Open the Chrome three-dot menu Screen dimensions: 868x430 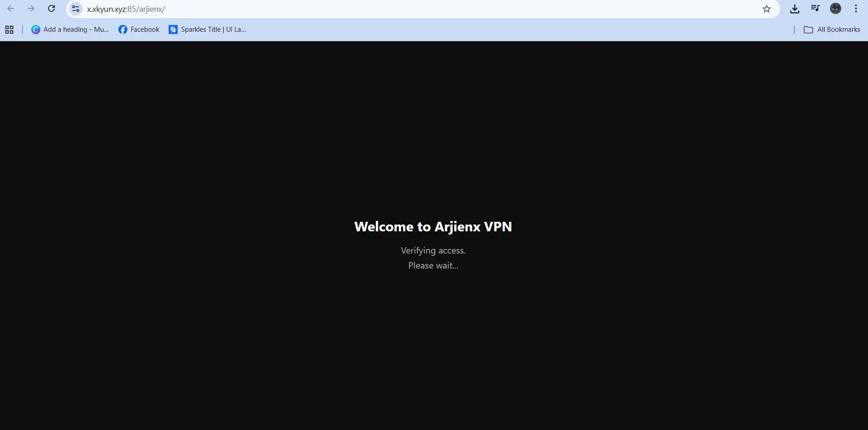pyautogui.click(x=856, y=9)
